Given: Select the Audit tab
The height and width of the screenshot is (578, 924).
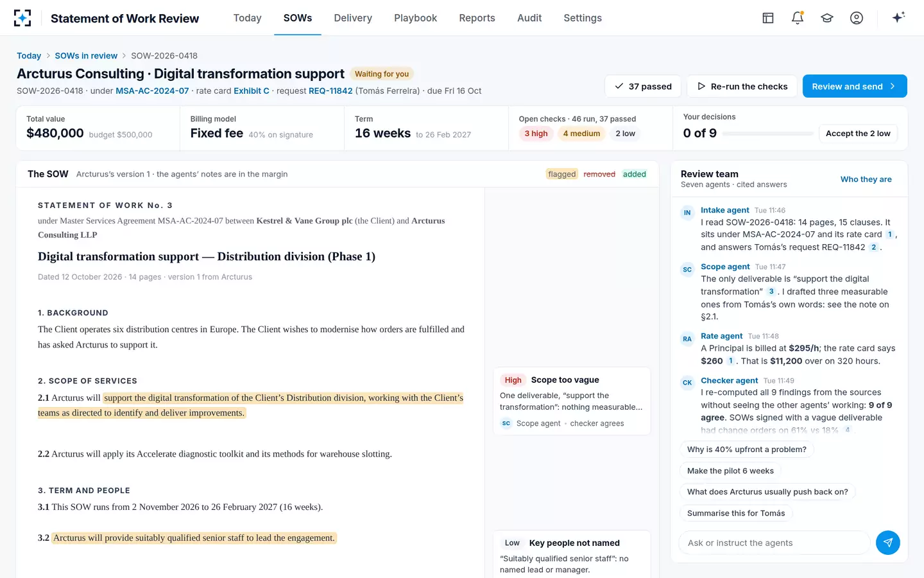Looking at the screenshot, I should click(x=529, y=18).
